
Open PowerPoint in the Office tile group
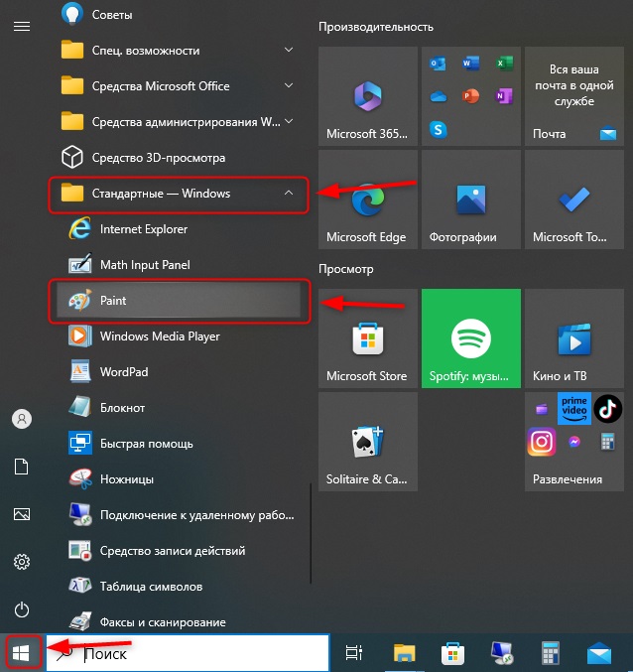(x=470, y=96)
